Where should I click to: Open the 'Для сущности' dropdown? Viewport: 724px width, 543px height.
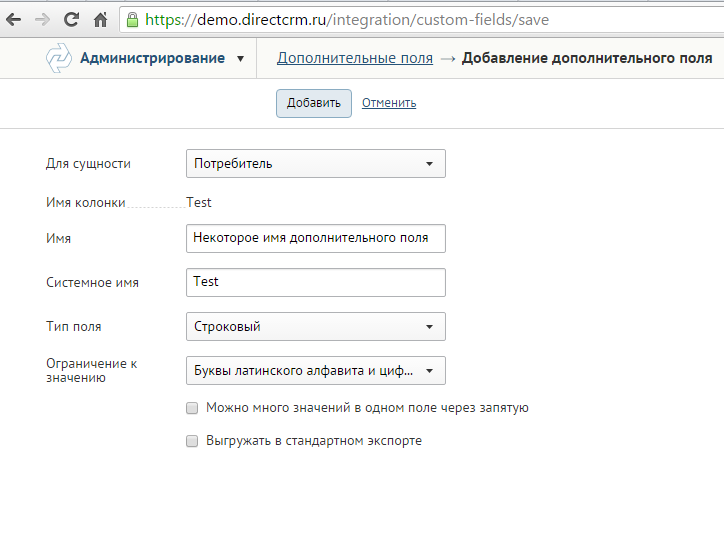point(315,164)
